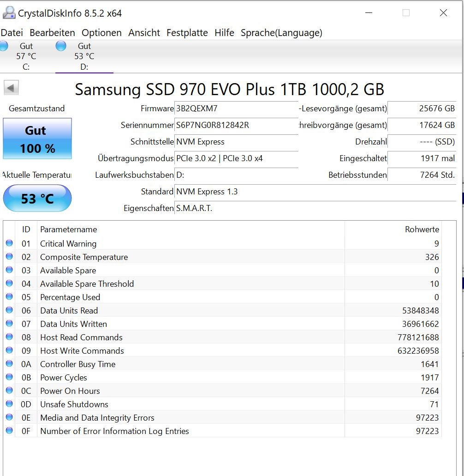Click status dot for Power Cycles row
This screenshot has height=476, width=464.
[x=9, y=377]
